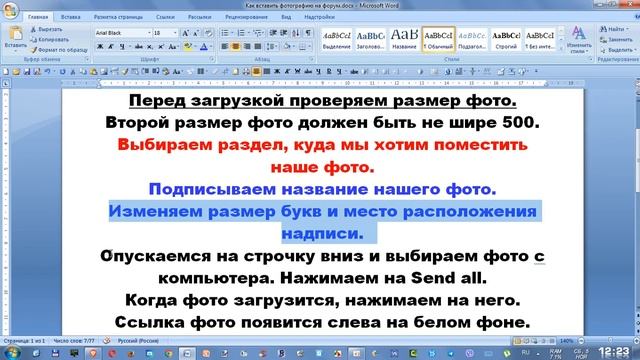Show paragraph marks (¶)
640x360 pixels.
click(x=308, y=33)
